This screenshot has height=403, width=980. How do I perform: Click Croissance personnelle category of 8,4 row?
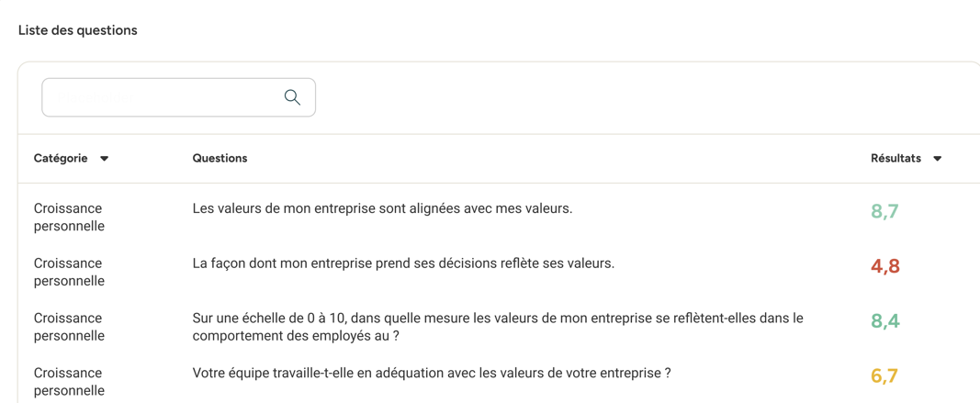[x=69, y=327]
